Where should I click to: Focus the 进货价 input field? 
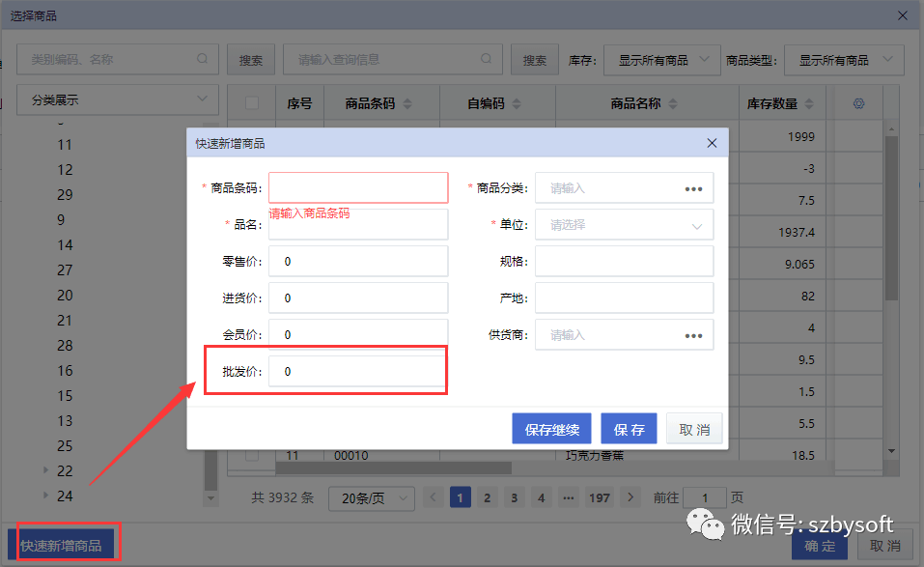(358, 298)
